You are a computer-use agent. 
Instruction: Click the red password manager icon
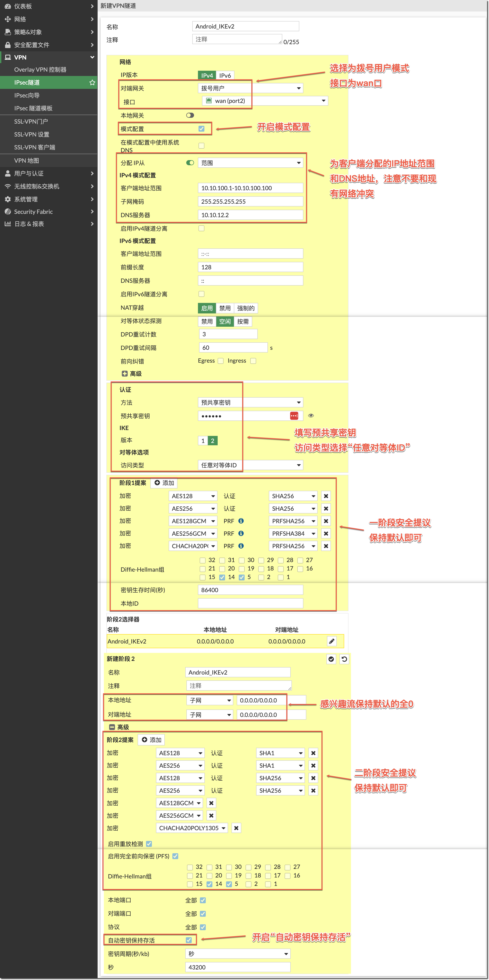pos(294,416)
